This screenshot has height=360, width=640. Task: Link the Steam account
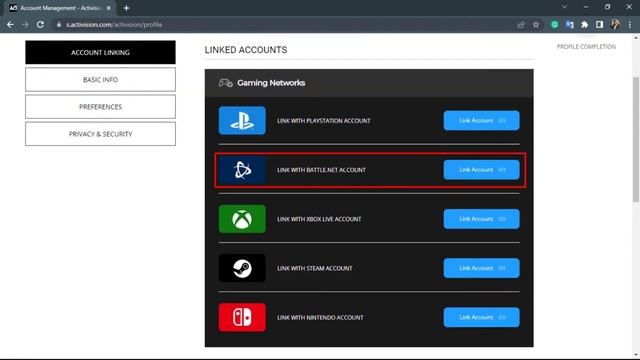coord(482,268)
